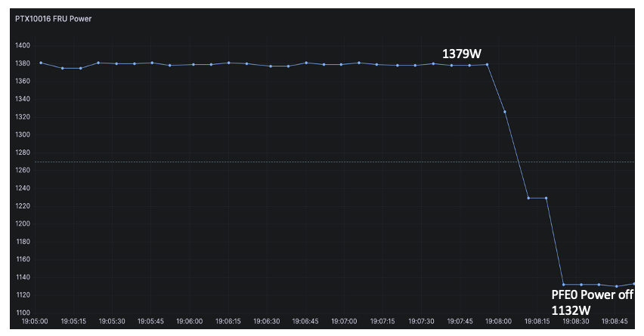The height and width of the screenshot is (336, 644).
Task: Select the first data point after drop to 1132
Action: pyautogui.click(x=564, y=285)
